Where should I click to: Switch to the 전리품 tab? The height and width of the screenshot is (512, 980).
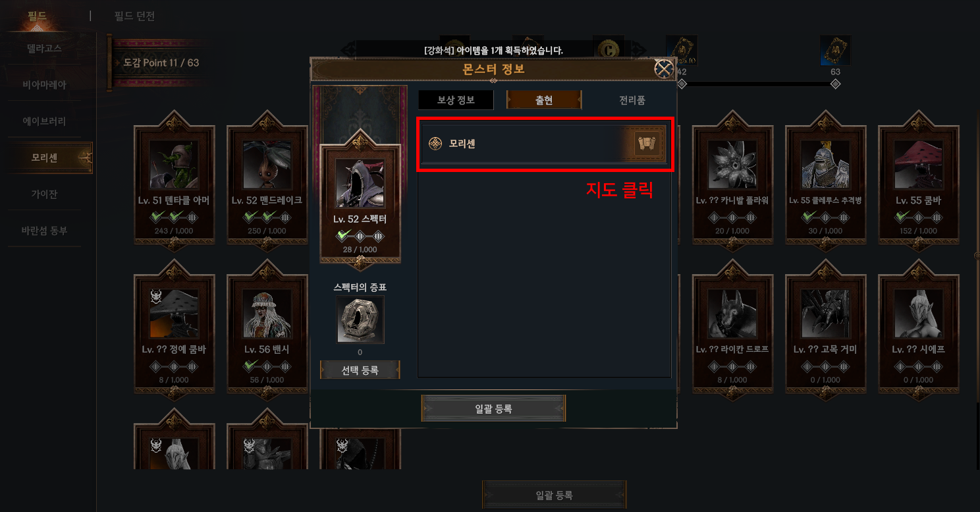[632, 100]
